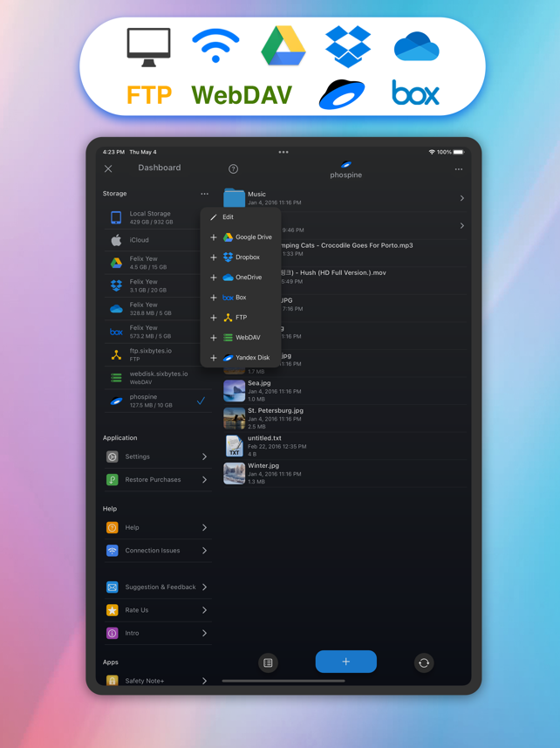Expand Intro row chevron
Image resolution: width=560 pixels, height=748 pixels.
[204, 633]
